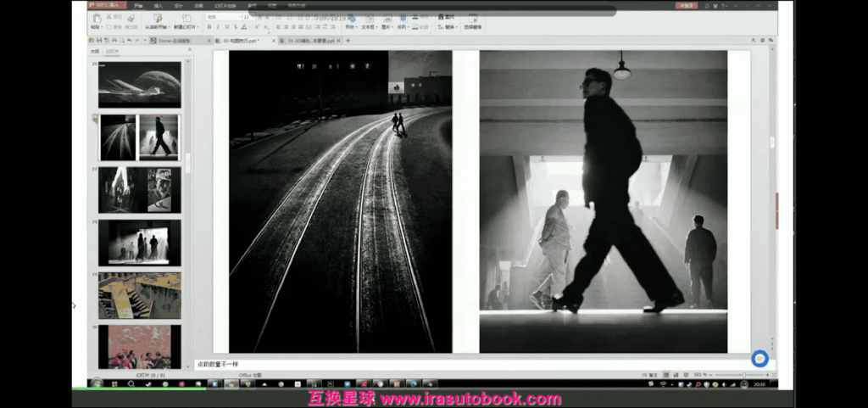Click the Open folder icon in quick access bar

tap(92, 41)
